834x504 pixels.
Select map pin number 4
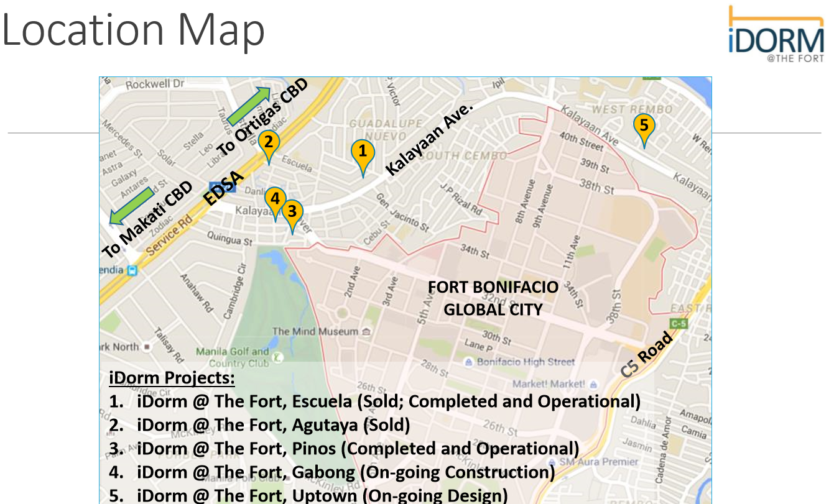pos(276,204)
